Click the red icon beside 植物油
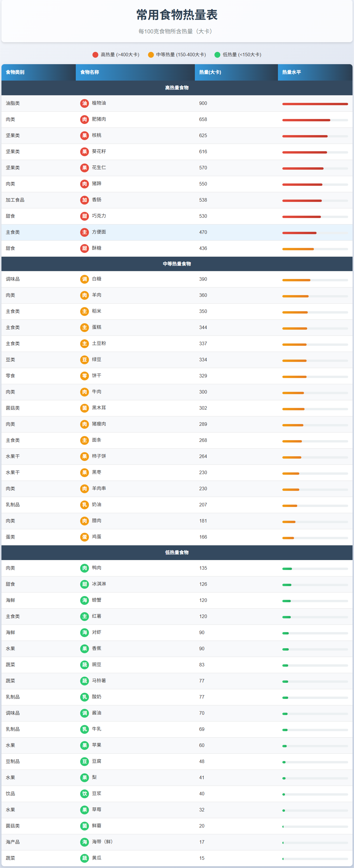The width and height of the screenshot is (354, 868). (x=85, y=103)
